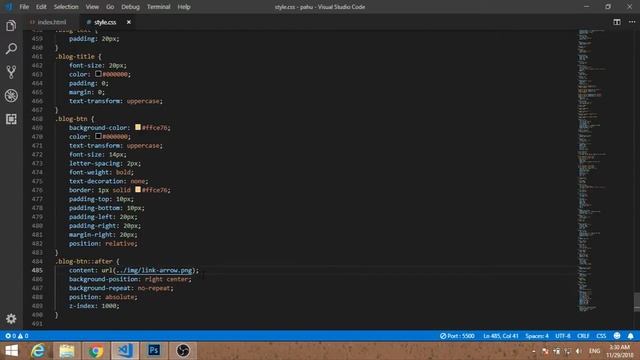Screen dimensions: 640x360
Task: Switch to the index.html tab
Action: (x=51, y=22)
